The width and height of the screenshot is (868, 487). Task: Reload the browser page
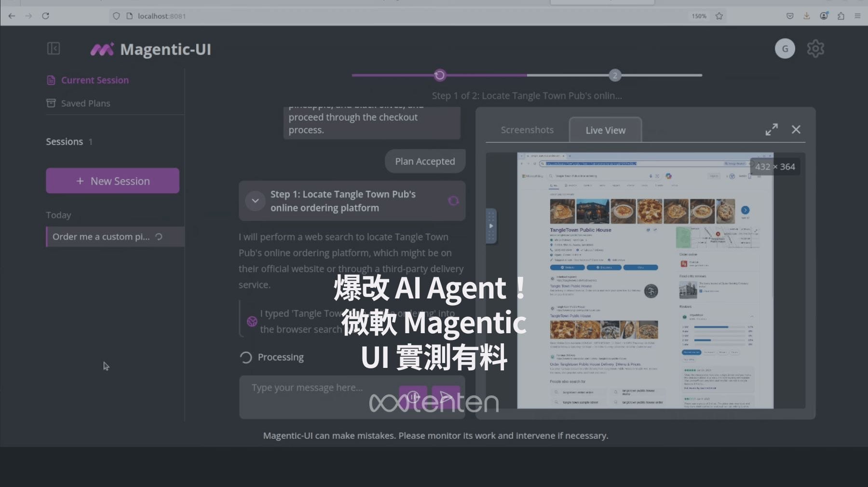click(45, 16)
